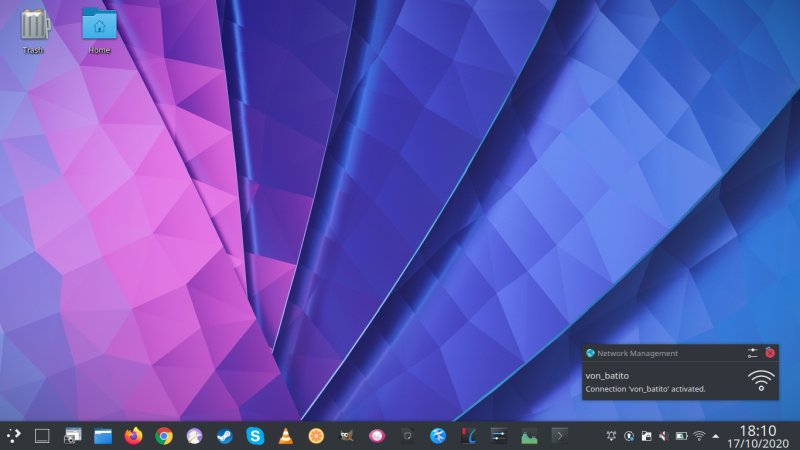Open the KDE application launcher

(13, 436)
